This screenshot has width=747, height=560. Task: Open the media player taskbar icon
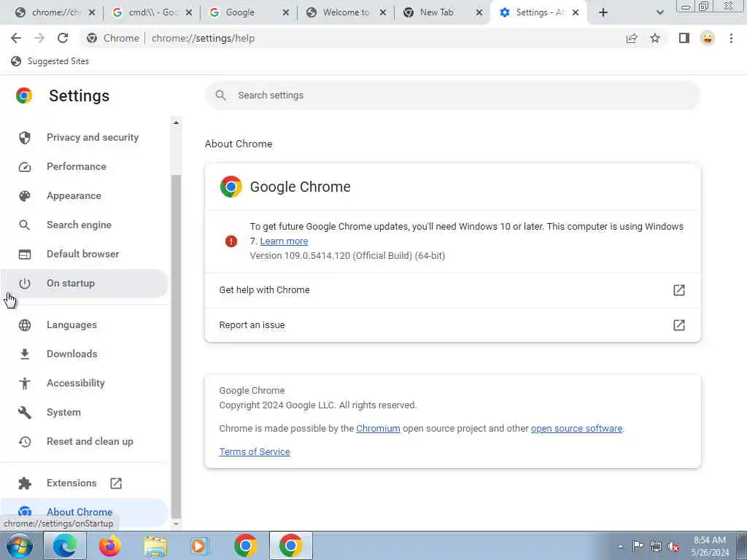199,545
